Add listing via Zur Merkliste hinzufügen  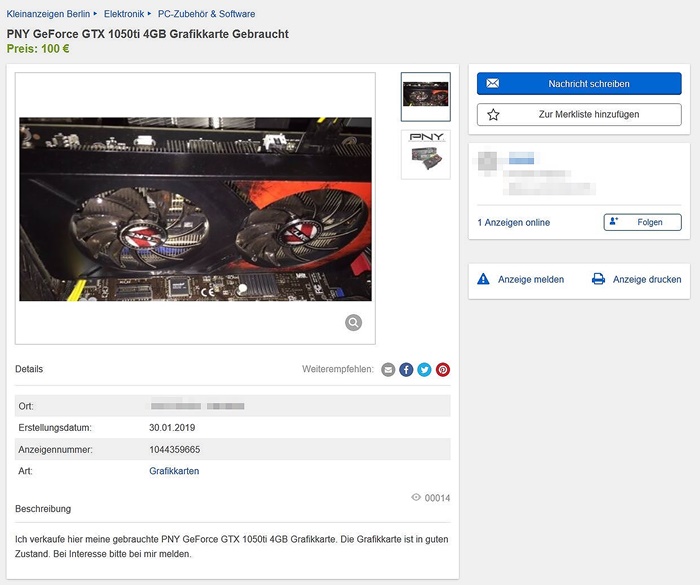(x=579, y=114)
